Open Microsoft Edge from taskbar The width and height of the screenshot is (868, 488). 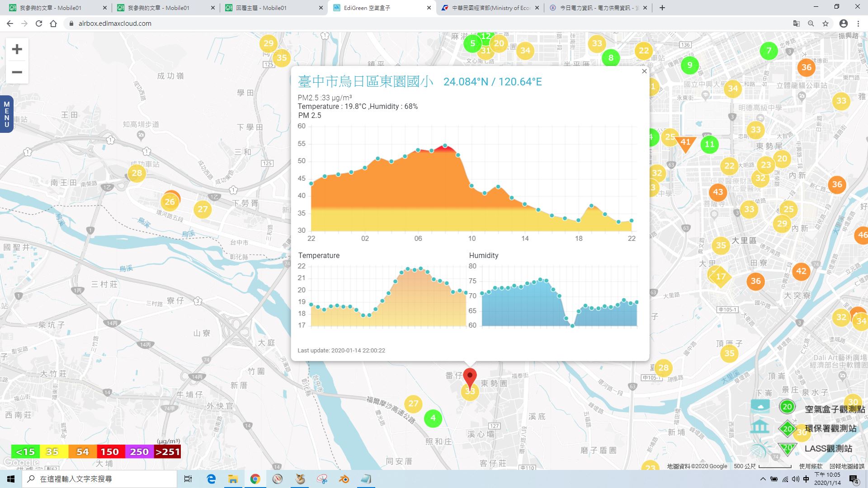pyautogui.click(x=211, y=479)
